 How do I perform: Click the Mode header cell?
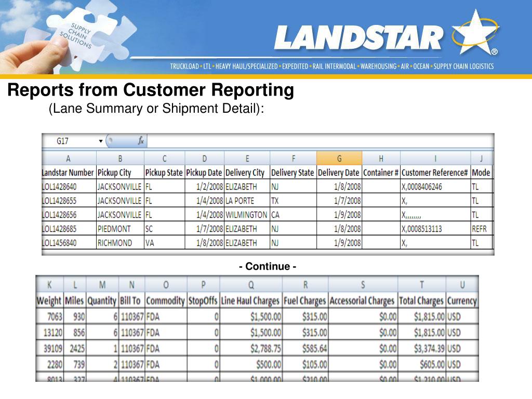481,172
